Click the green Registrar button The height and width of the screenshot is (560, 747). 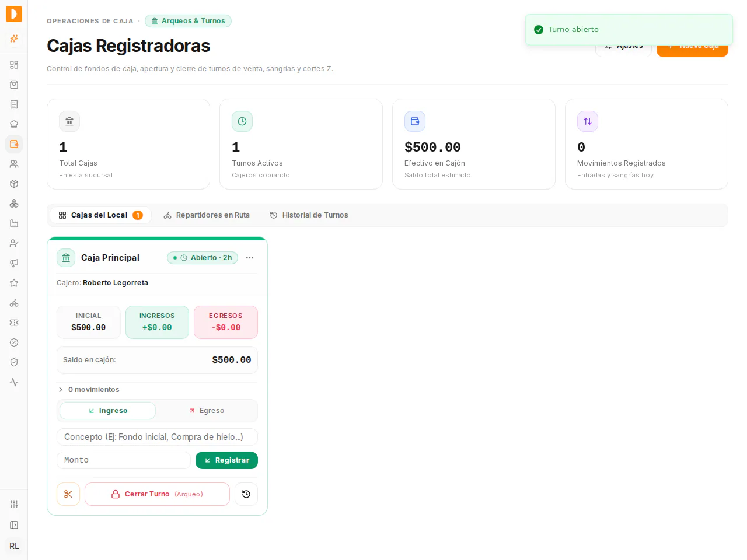(x=226, y=460)
